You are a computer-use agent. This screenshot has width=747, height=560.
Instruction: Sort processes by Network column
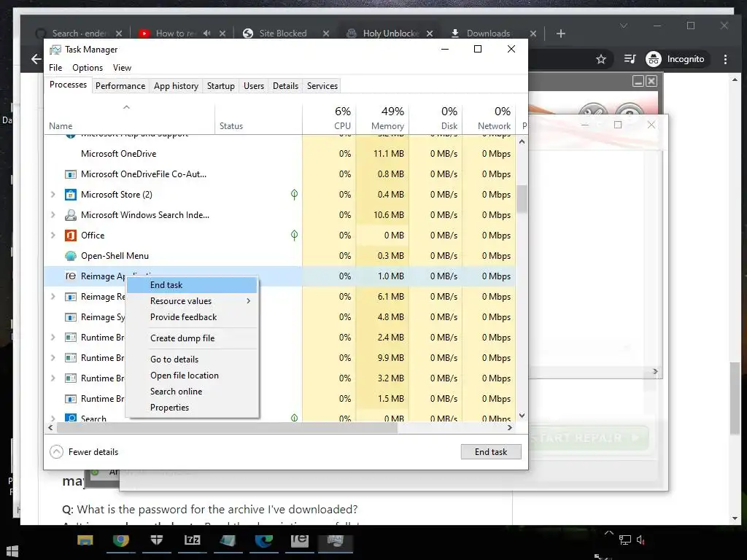(x=489, y=118)
